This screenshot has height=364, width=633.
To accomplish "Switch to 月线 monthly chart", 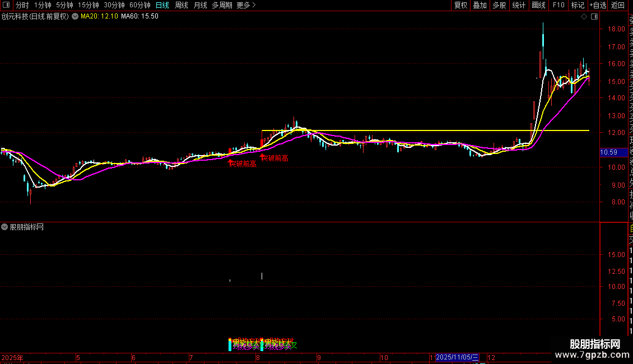I will click(200, 5).
